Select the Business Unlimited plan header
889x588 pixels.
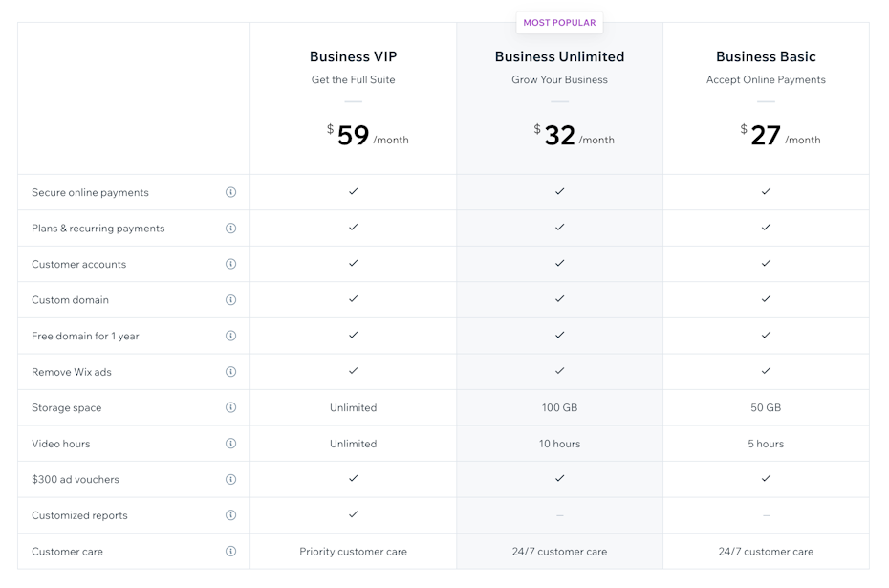point(559,56)
